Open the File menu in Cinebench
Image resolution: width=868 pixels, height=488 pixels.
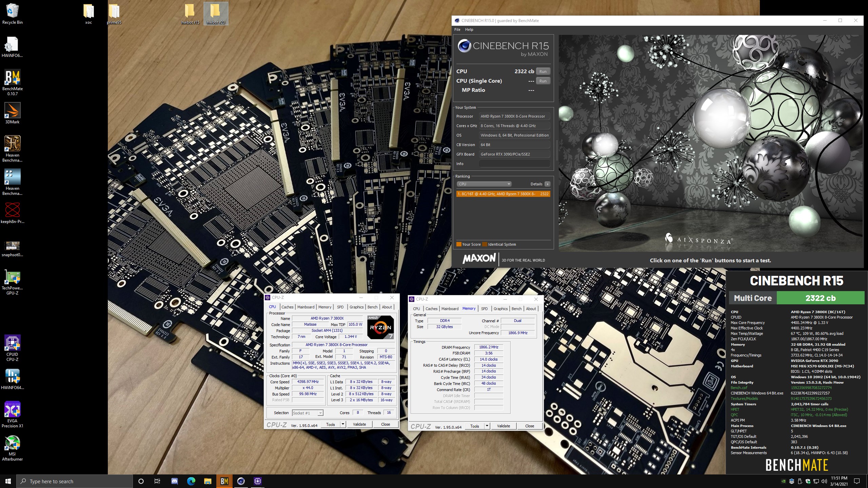click(457, 29)
